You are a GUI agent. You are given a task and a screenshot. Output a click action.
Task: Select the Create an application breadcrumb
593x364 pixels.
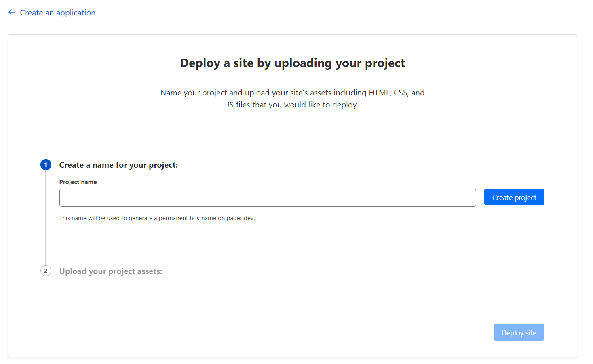[x=58, y=13]
